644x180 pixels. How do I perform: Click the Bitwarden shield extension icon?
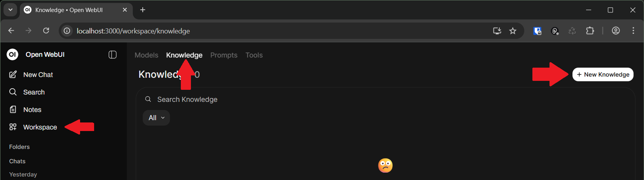[x=537, y=31]
